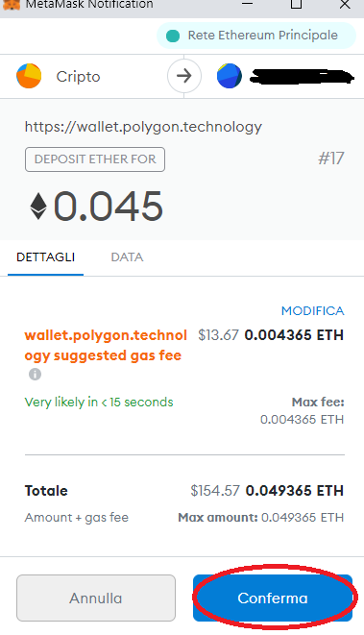Click the gas fee info icon
Image resolution: width=364 pixels, height=635 pixels.
(x=35, y=375)
